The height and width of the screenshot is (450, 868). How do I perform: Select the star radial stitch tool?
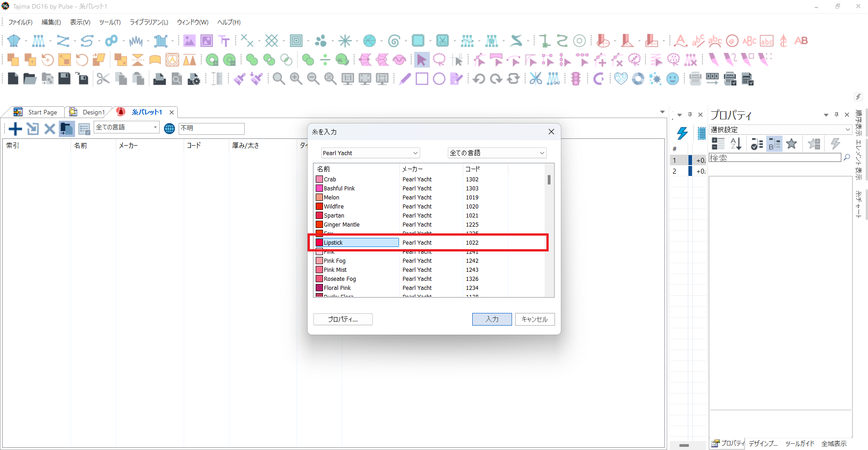pos(345,41)
